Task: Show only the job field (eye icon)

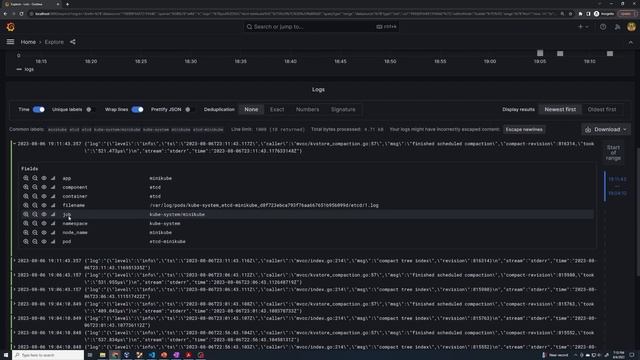Action: tap(44, 214)
